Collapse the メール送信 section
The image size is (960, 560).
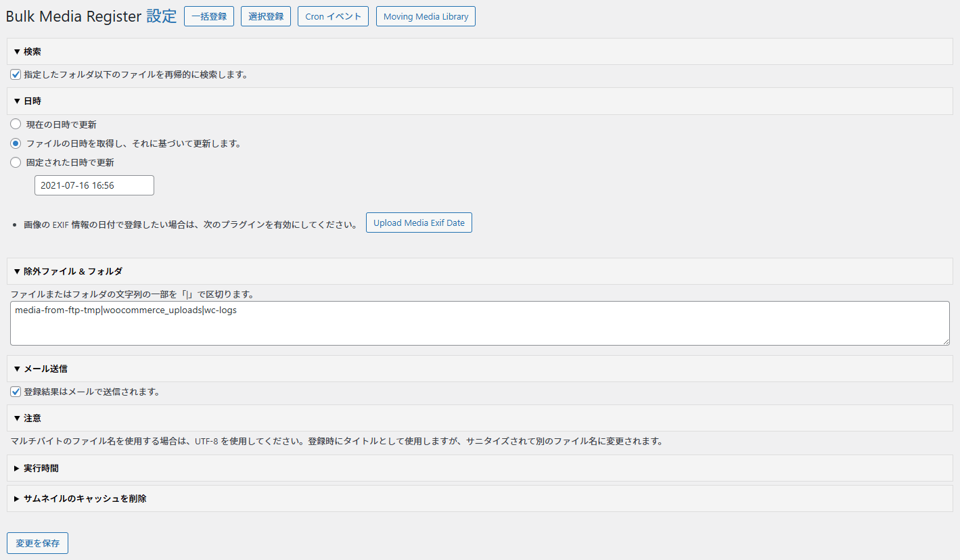point(480,369)
